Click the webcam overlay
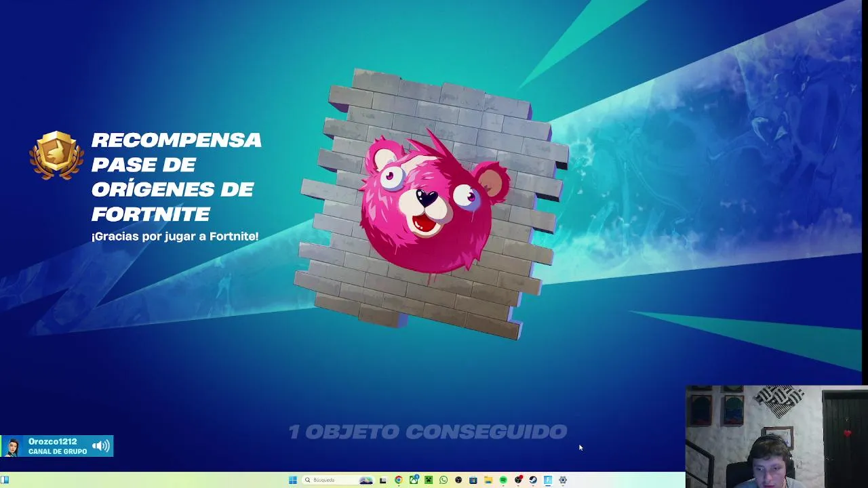Screen dimensions: 868x488 (776, 436)
